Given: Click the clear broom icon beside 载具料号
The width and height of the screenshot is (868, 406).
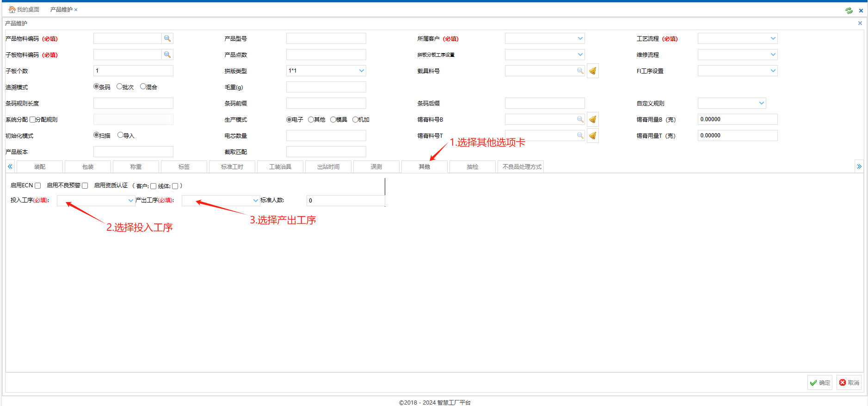Looking at the screenshot, I should (x=592, y=71).
